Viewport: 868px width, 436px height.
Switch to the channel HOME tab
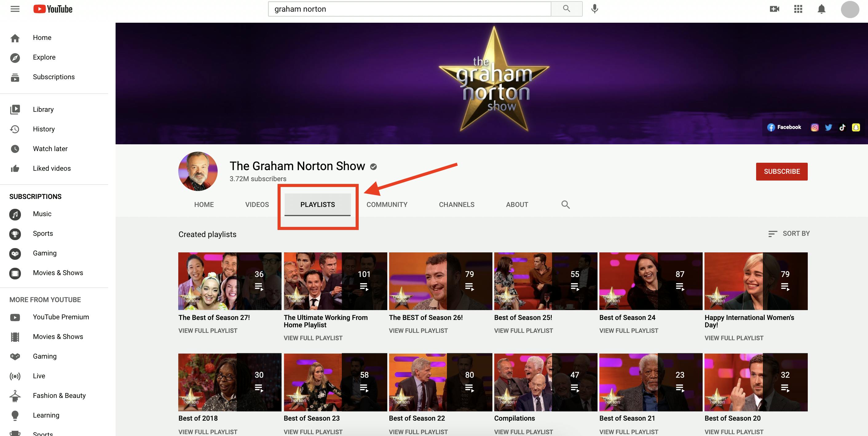(x=204, y=204)
